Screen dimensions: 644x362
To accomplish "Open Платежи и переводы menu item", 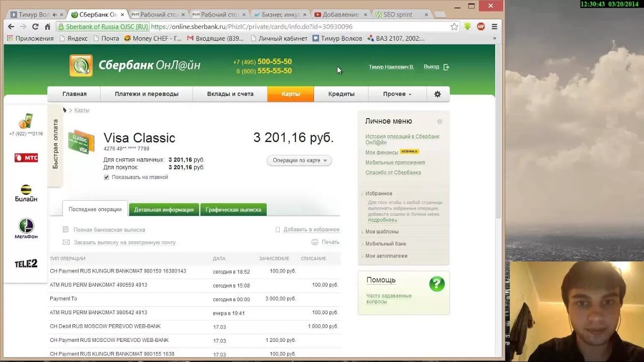I will pyautogui.click(x=146, y=94).
